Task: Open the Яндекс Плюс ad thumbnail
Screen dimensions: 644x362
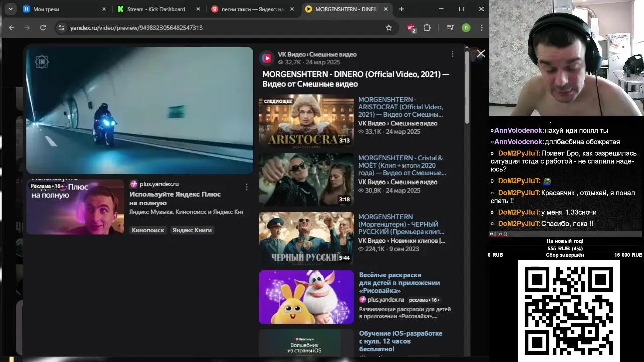Action: [x=75, y=207]
